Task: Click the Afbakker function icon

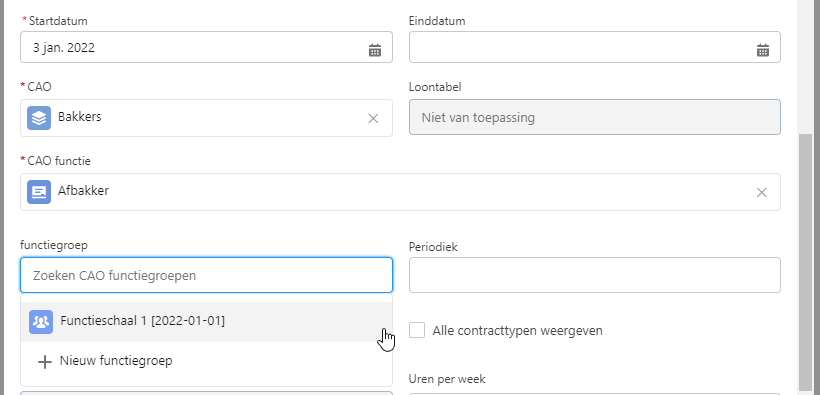Action: [39, 192]
